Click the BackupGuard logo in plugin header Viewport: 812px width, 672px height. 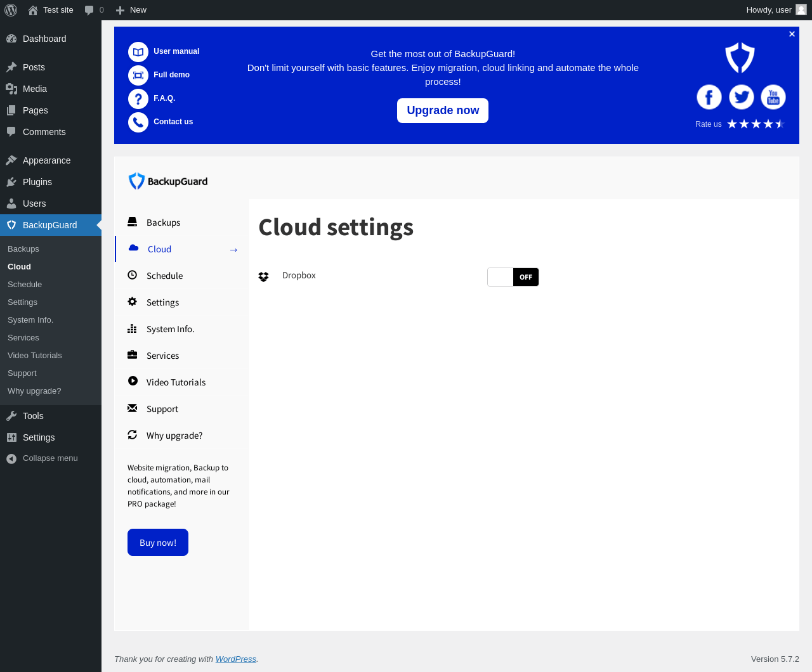coord(168,181)
